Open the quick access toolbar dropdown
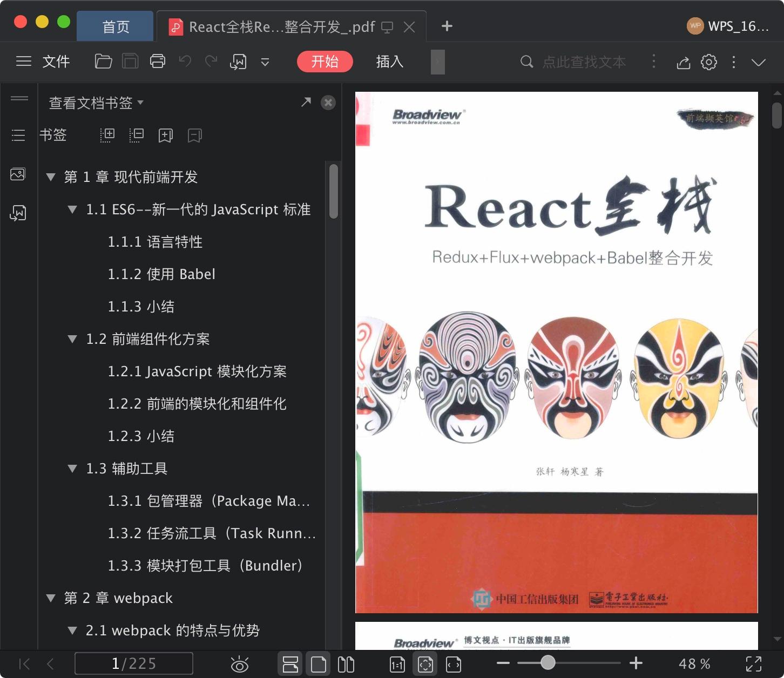Screen dimensions: 784x678 click(x=265, y=62)
